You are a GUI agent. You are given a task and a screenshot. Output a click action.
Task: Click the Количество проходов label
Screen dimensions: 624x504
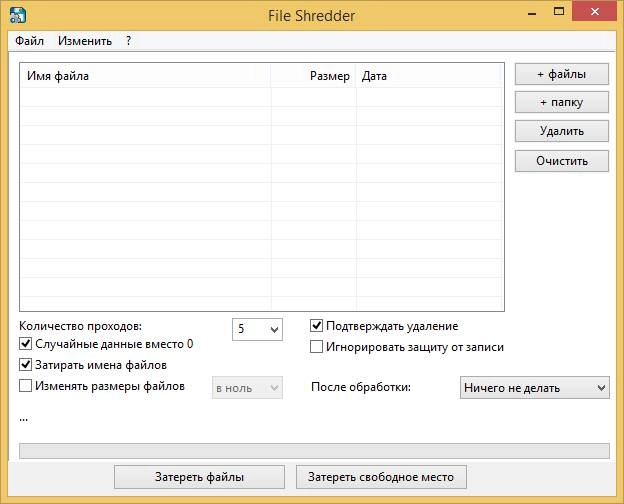tap(80, 326)
